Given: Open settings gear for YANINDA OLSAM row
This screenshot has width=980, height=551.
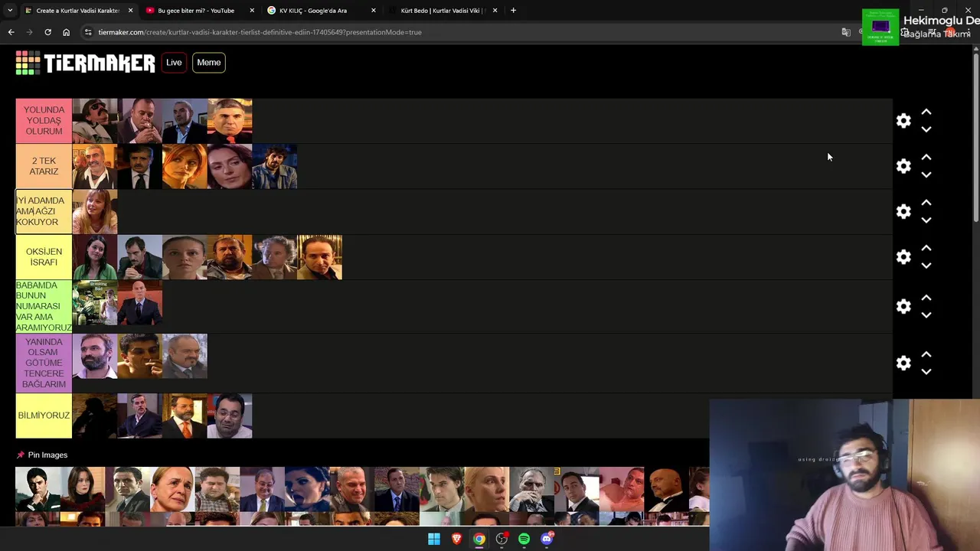Looking at the screenshot, I should tap(903, 363).
